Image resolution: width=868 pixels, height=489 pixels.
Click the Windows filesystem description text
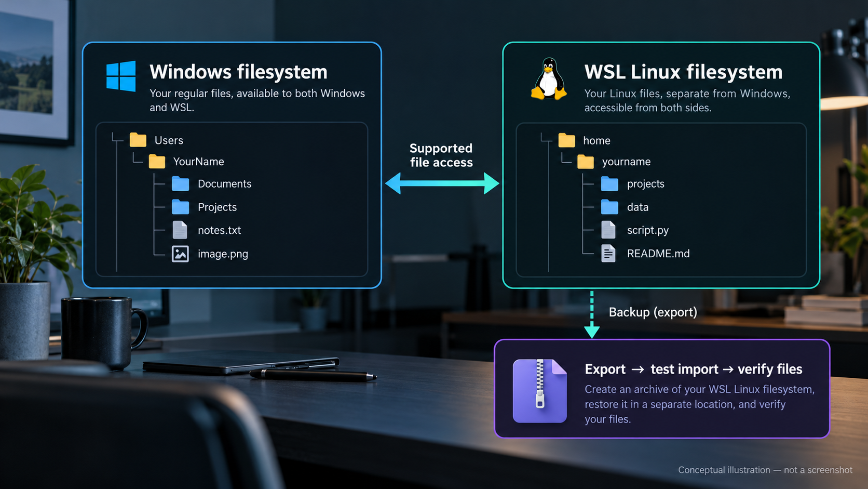[x=257, y=100]
